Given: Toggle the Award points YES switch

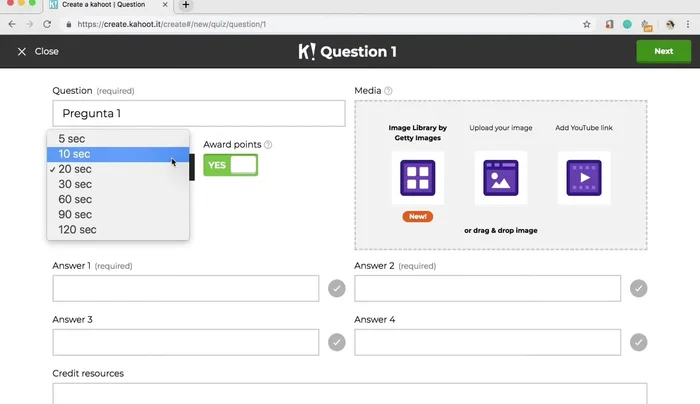Looking at the screenshot, I should point(230,165).
